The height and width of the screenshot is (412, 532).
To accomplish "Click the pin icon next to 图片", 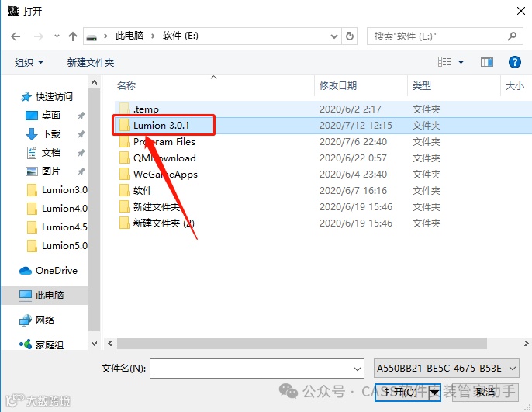I will click(81, 171).
